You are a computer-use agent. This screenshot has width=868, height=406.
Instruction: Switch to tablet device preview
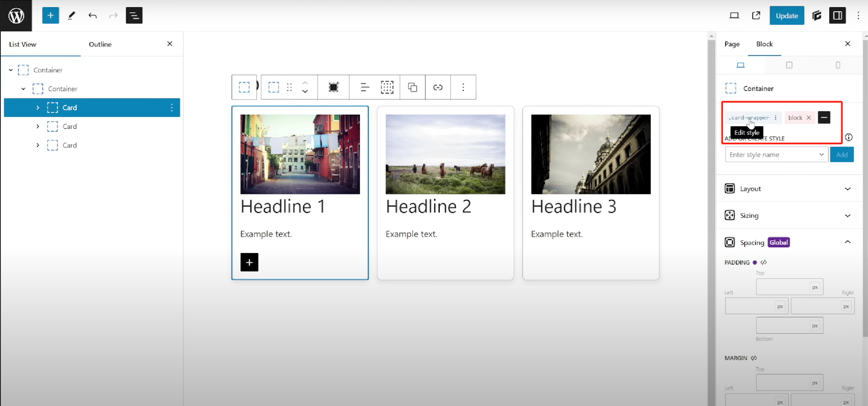point(789,65)
